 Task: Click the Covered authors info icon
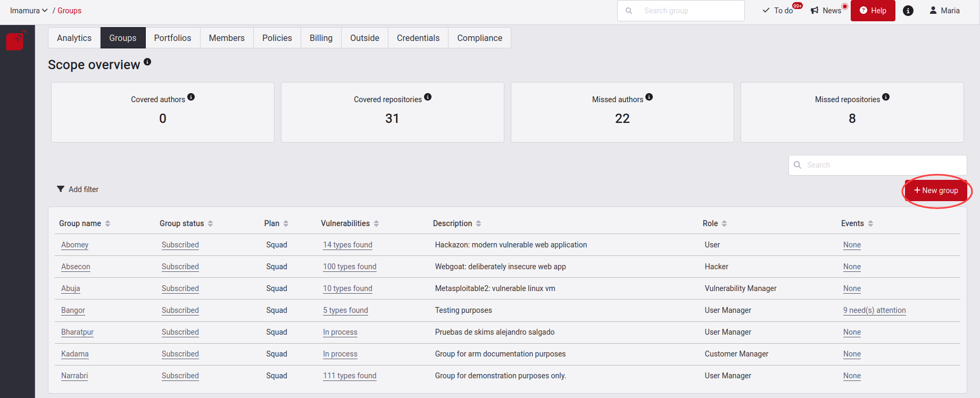191,97
